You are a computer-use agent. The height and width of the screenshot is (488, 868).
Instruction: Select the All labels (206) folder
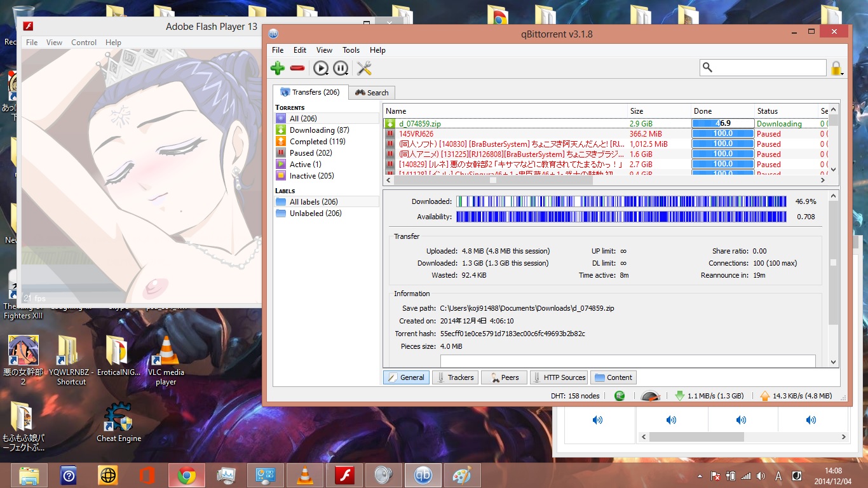327,201
